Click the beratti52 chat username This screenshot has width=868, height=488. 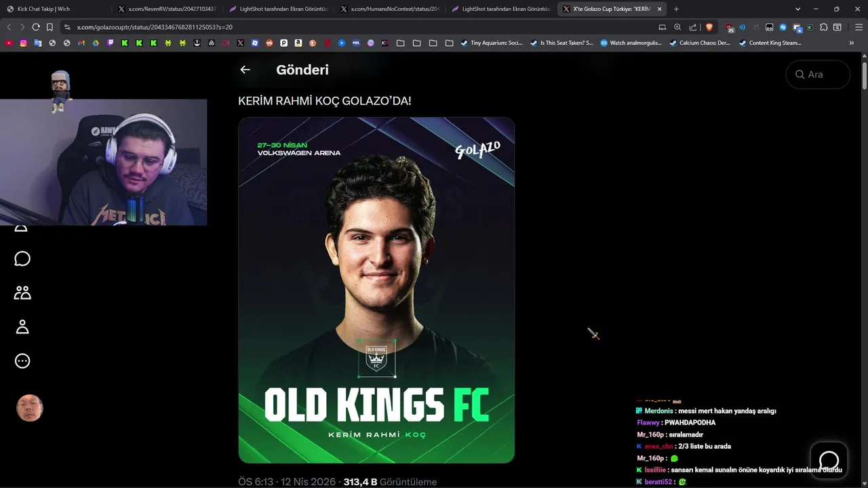click(x=659, y=482)
